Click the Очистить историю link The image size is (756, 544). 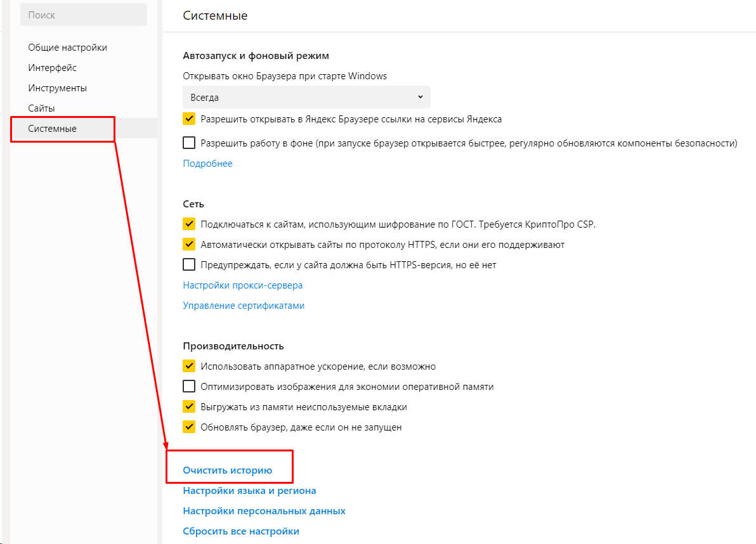[227, 470]
